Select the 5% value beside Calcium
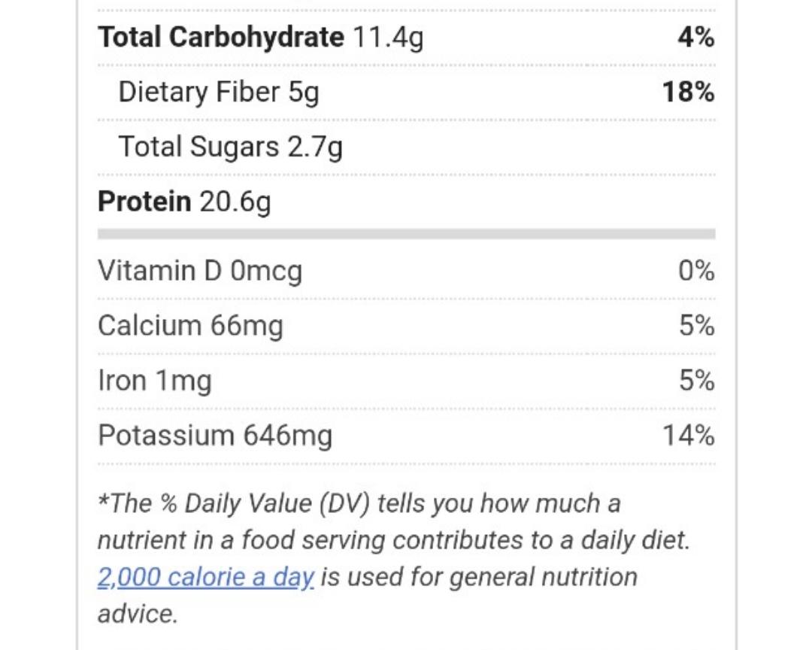Image resolution: width=812 pixels, height=650 pixels. click(696, 326)
